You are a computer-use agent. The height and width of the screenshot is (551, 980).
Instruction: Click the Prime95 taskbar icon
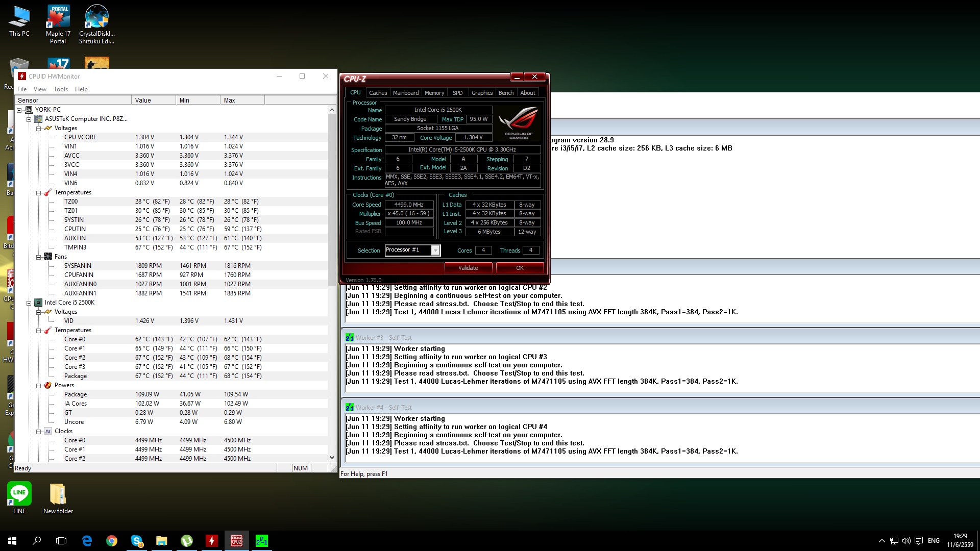261,541
